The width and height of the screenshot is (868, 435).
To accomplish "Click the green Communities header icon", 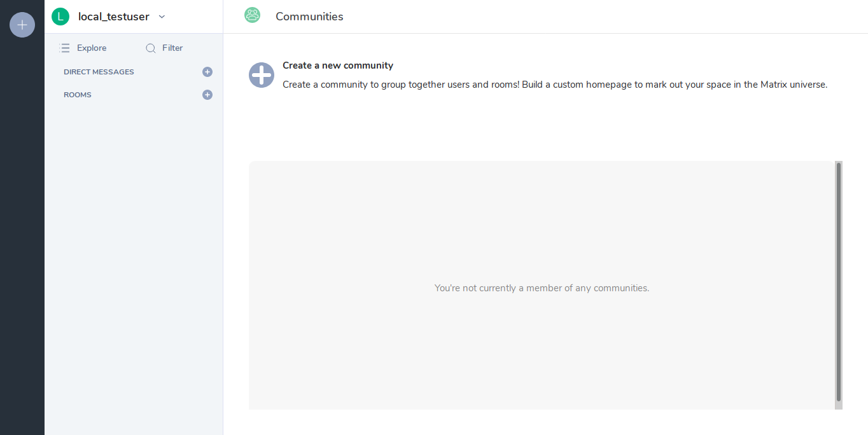I will click(x=253, y=15).
